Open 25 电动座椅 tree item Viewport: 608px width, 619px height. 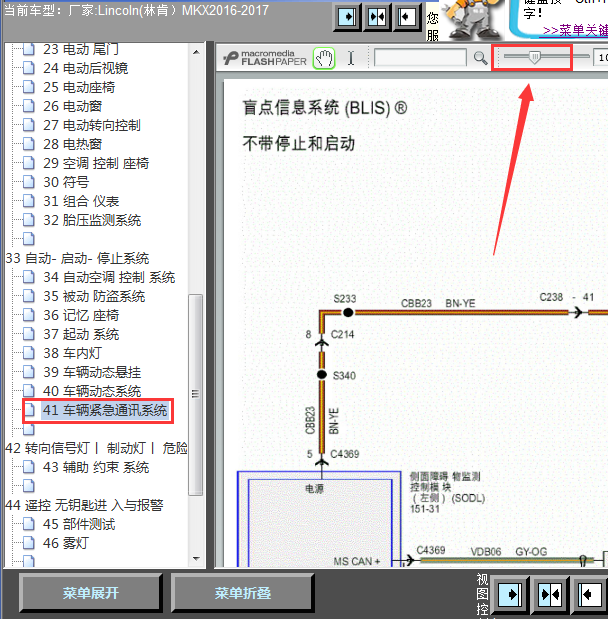(79, 87)
